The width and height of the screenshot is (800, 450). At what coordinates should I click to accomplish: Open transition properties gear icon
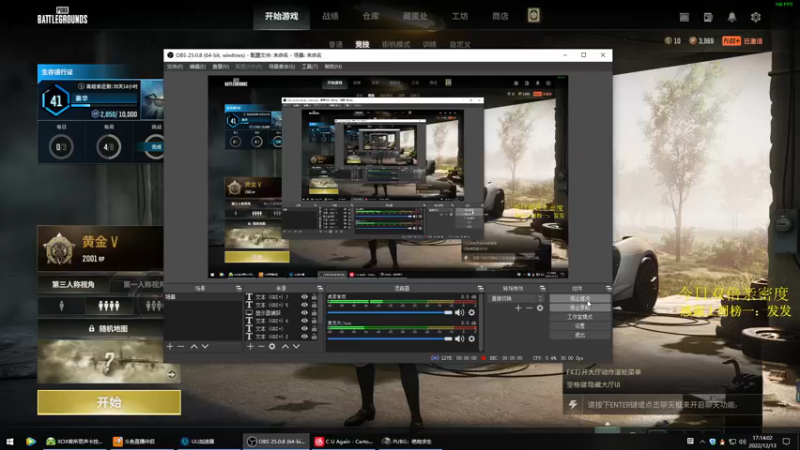[x=540, y=308]
